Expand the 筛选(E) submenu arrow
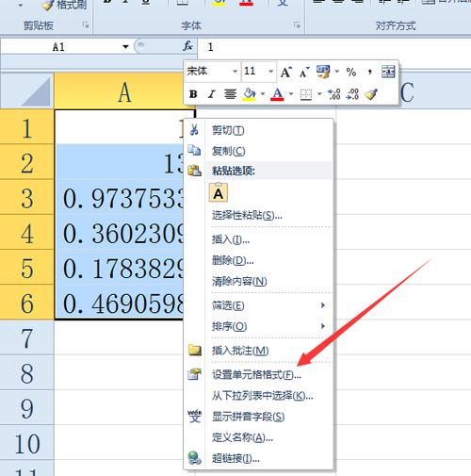The width and height of the screenshot is (471, 476). pyautogui.click(x=323, y=305)
